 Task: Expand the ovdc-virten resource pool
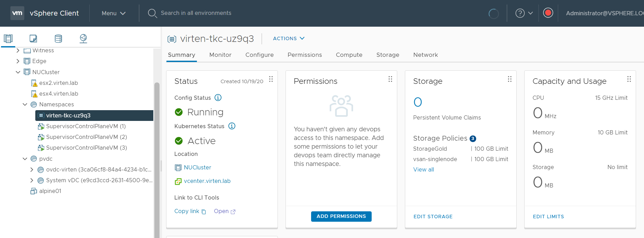(32, 169)
